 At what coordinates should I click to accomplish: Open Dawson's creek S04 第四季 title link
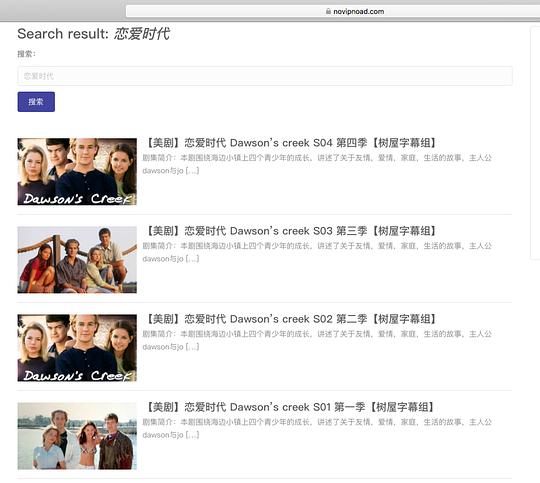coord(291,143)
